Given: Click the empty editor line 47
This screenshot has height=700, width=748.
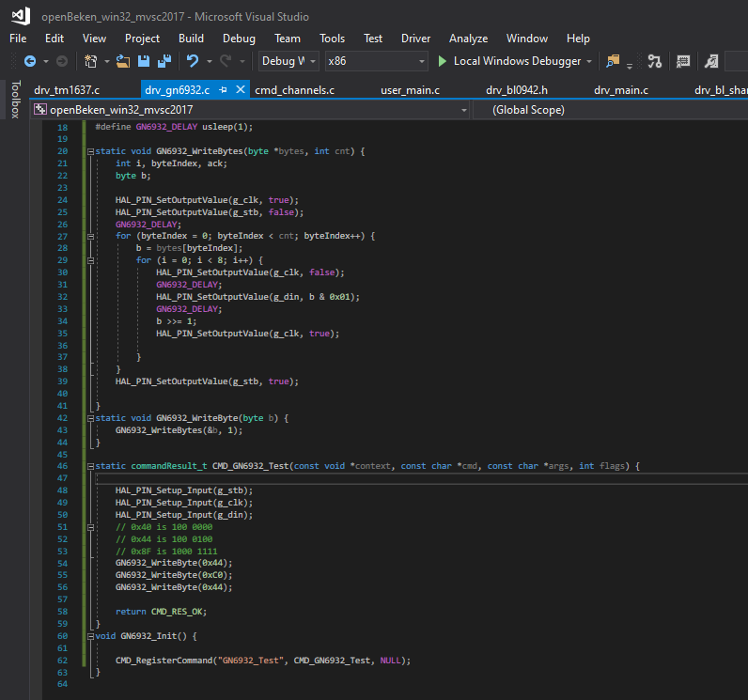Looking at the screenshot, I should [420, 478].
